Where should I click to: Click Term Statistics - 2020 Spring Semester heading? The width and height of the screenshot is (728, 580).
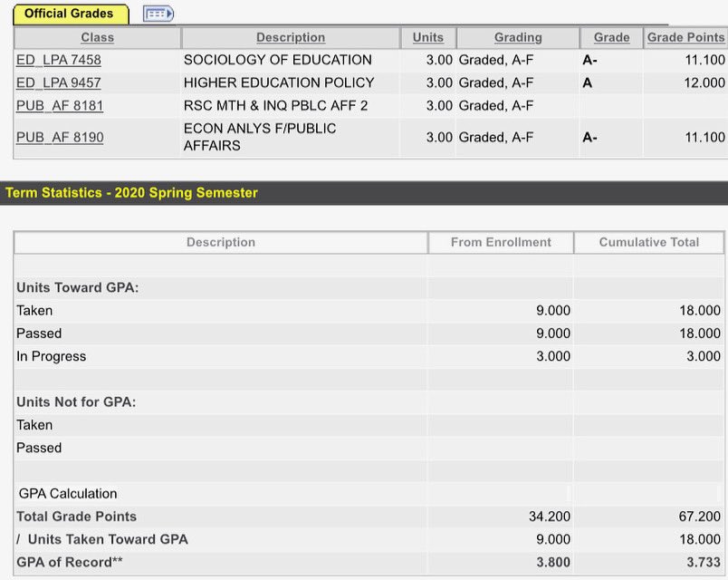pos(131,193)
